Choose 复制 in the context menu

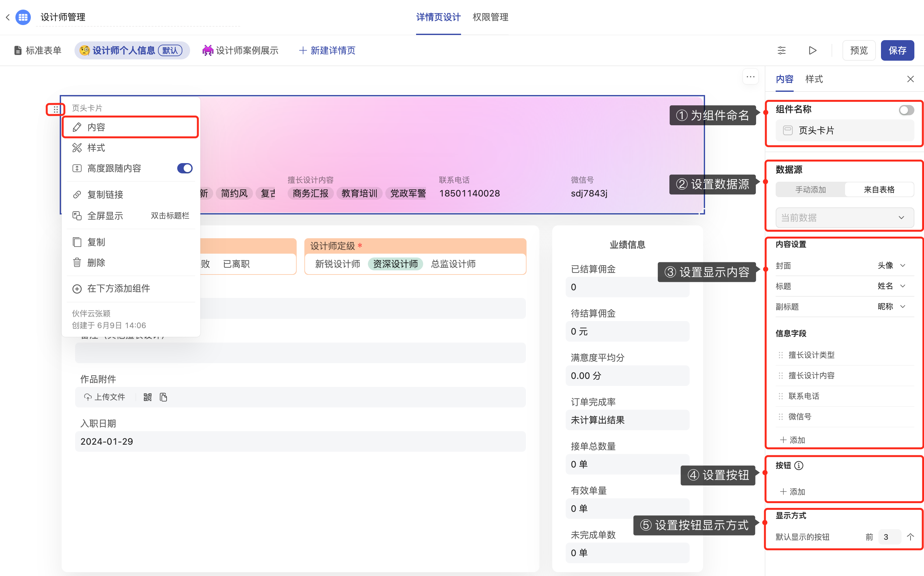point(130,242)
